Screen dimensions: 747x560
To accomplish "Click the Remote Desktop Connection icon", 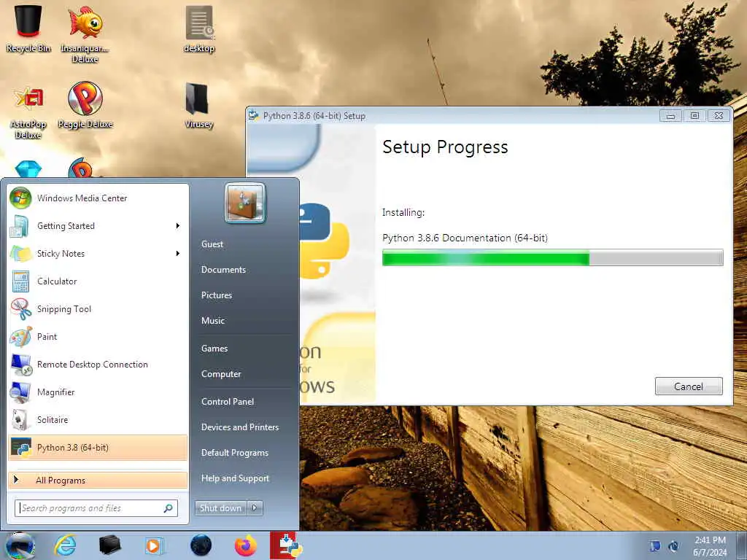I will 20,365.
